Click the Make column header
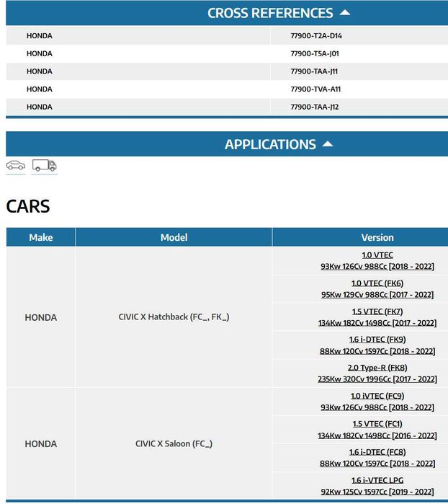 41,237
